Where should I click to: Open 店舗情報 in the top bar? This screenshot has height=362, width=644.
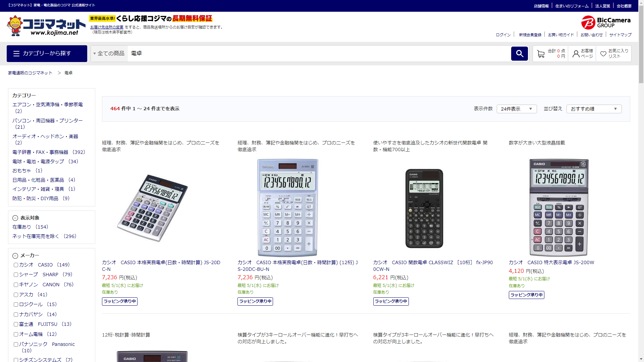click(x=541, y=6)
